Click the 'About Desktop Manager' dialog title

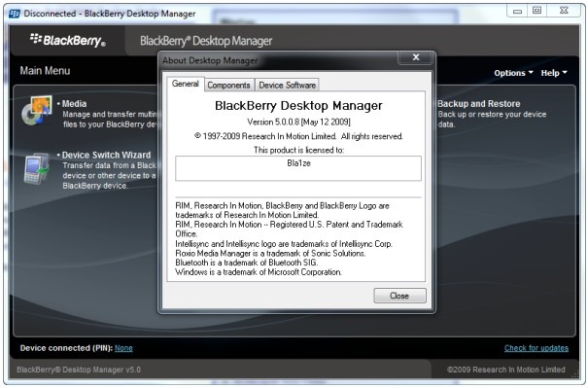coord(210,60)
